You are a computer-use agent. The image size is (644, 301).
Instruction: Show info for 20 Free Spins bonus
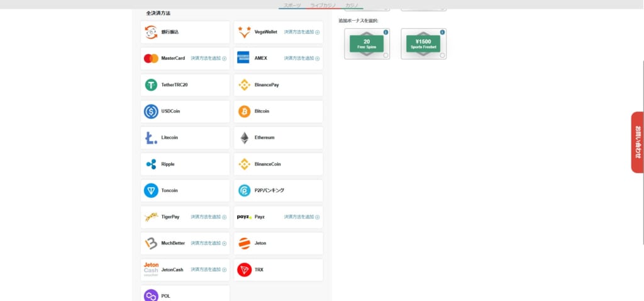click(x=386, y=32)
